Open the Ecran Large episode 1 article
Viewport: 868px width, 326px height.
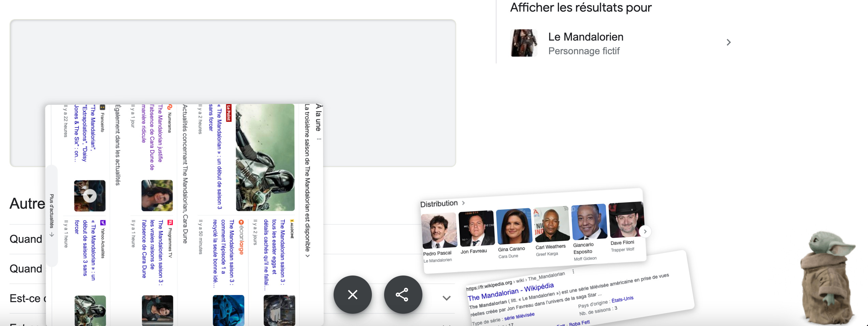(223, 253)
